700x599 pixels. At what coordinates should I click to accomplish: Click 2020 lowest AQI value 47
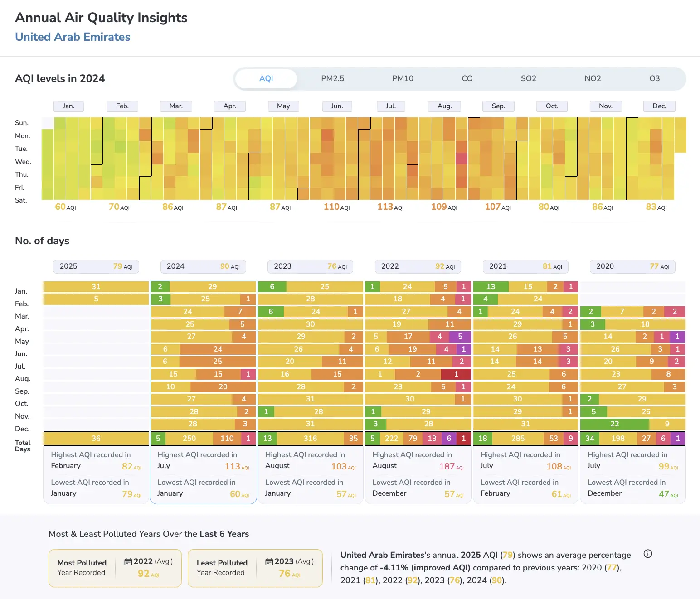point(668,494)
